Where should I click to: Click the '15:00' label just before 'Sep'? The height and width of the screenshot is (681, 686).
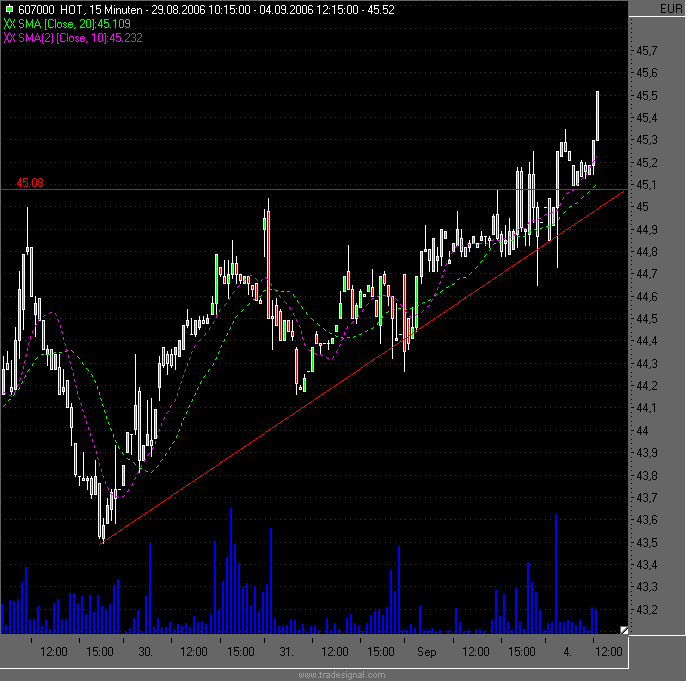381,652
